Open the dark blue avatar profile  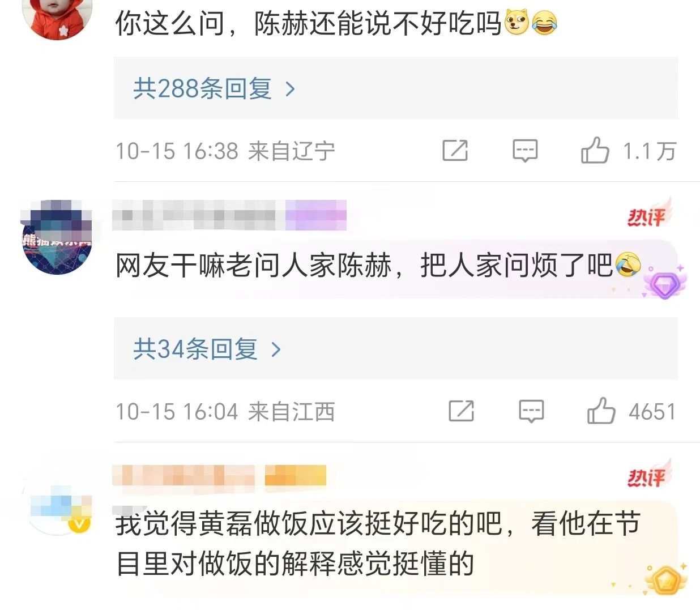coord(57,238)
